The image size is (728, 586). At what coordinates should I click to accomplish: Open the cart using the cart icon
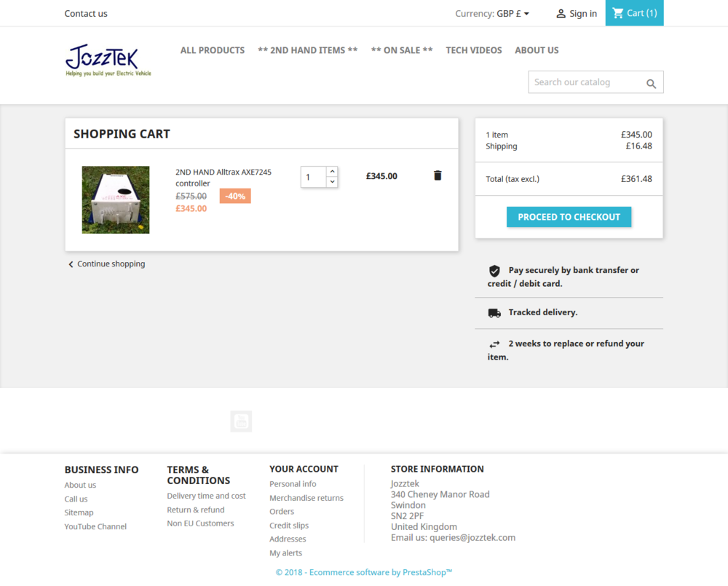(x=618, y=12)
